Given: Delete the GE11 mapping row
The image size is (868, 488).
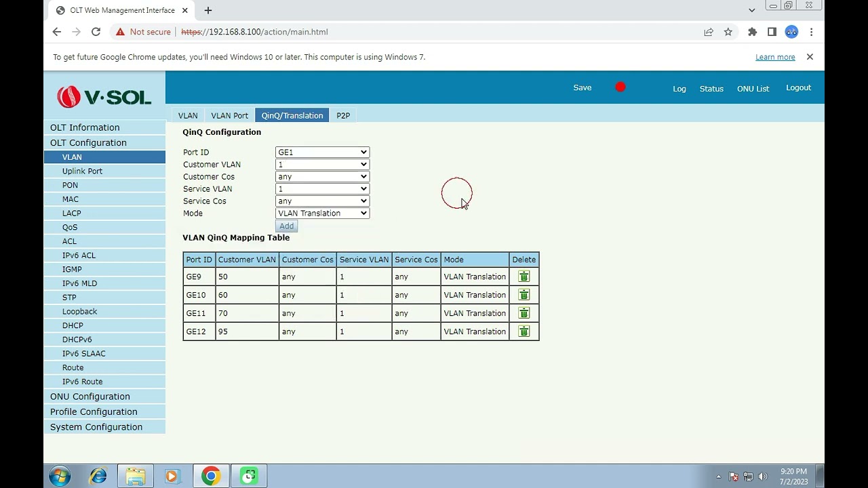Looking at the screenshot, I should pos(524,313).
